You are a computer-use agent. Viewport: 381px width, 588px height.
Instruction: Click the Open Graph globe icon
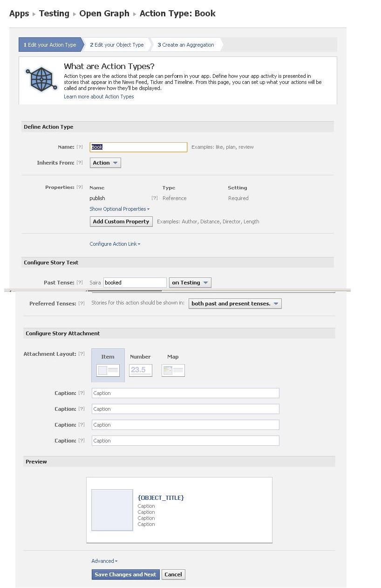[41, 79]
